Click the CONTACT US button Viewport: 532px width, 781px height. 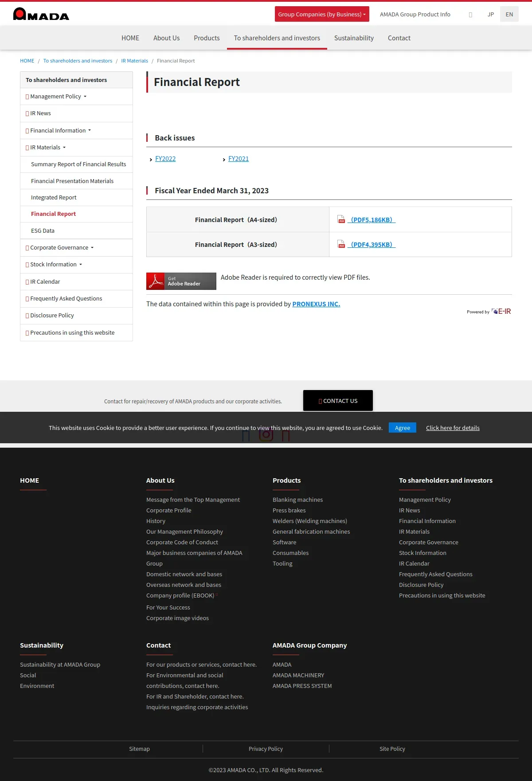tap(338, 401)
